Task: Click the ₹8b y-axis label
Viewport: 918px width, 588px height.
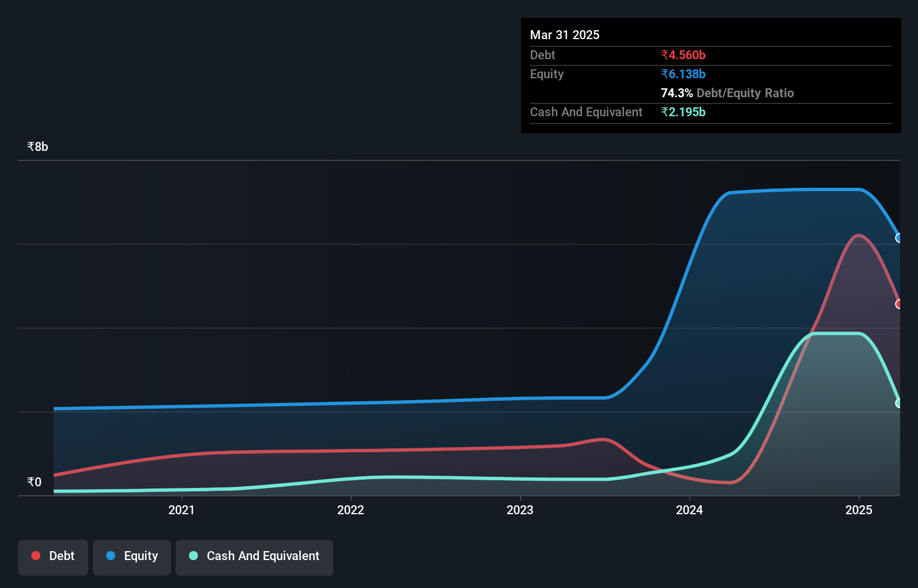Action: (x=38, y=146)
